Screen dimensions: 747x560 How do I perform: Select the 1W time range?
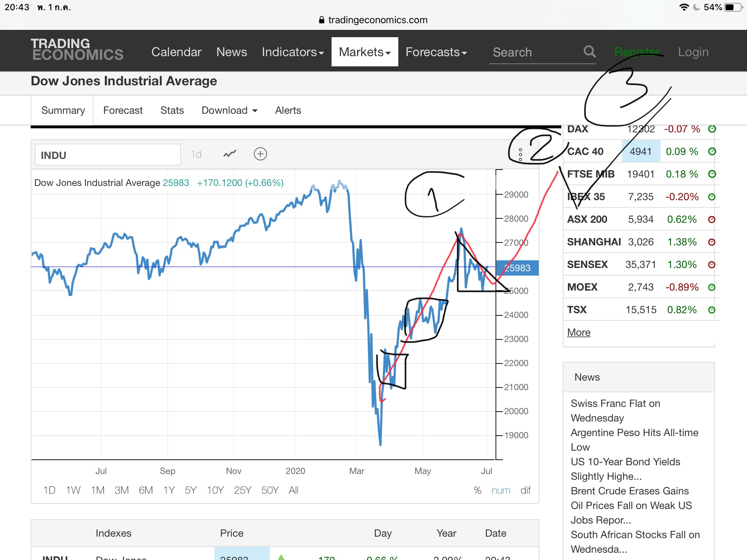[x=73, y=490]
